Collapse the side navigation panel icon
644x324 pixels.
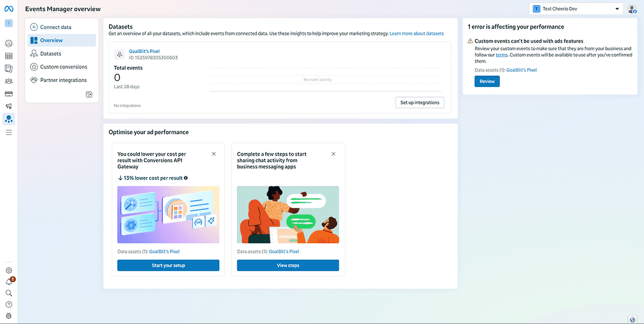(89, 95)
